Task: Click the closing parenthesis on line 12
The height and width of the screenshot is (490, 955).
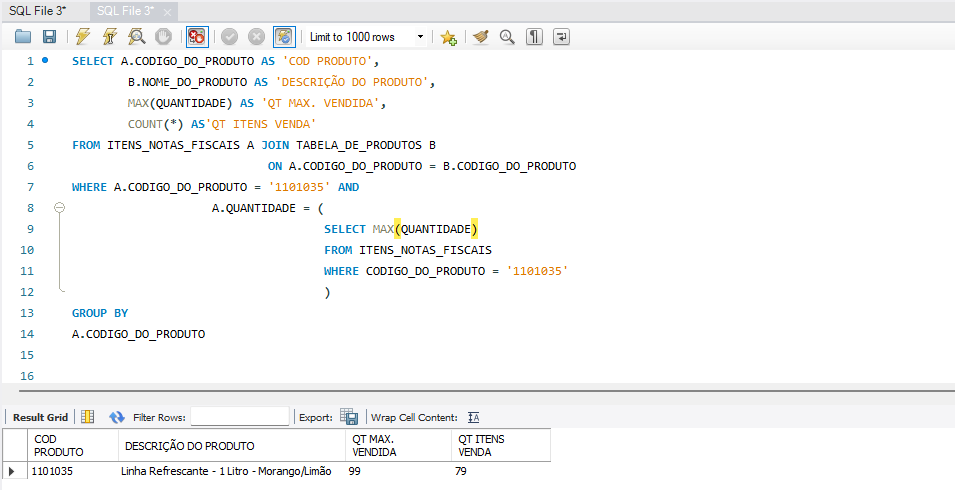Action: pyautogui.click(x=327, y=292)
